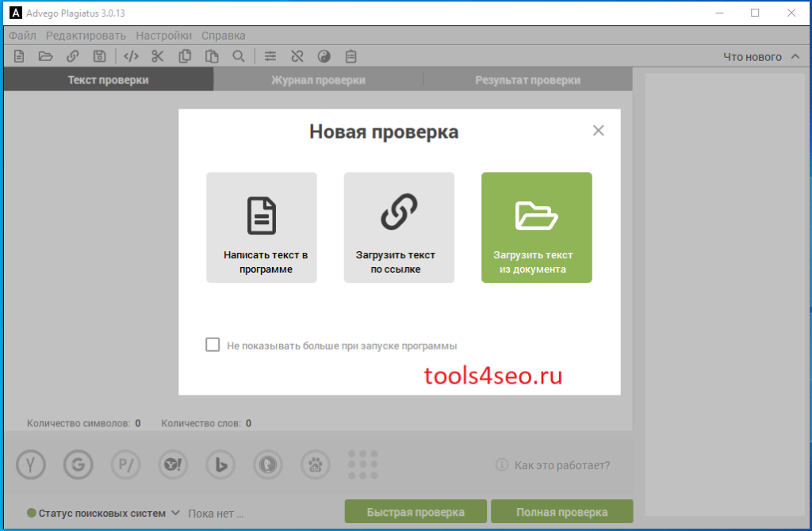Screen dimensions: 812x531
Task: Close the Новая проверка dialog
Action: [x=598, y=131]
